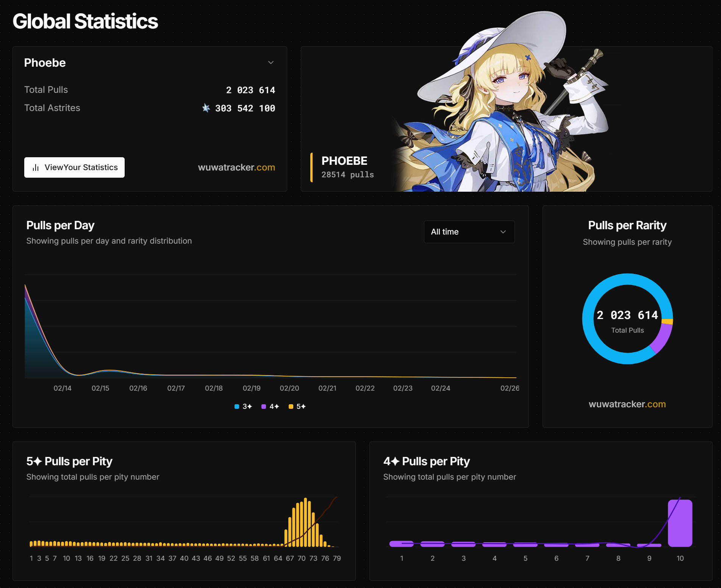The width and height of the screenshot is (721, 588).
Task: Click the 4✦ pity bar at 1
Action: pyautogui.click(x=402, y=544)
